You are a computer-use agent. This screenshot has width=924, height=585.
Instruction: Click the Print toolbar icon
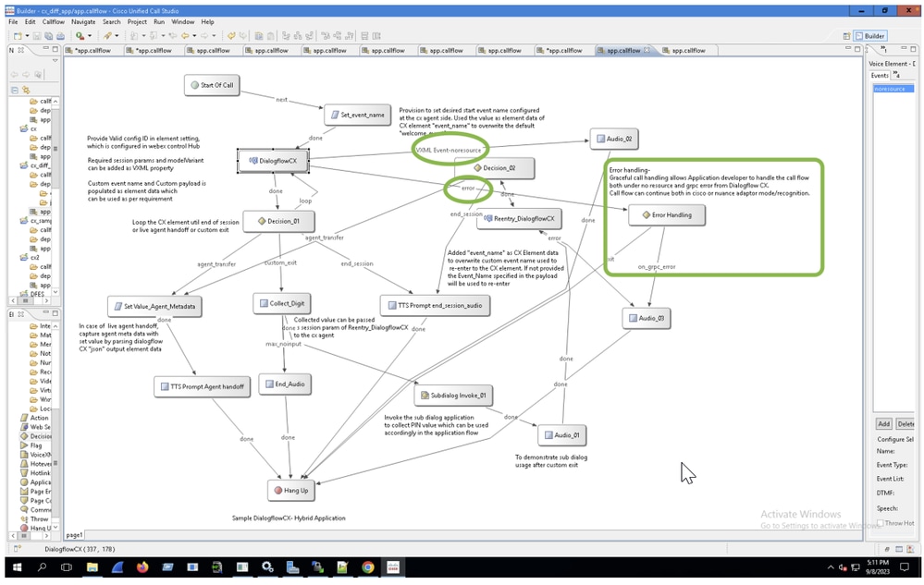(61, 36)
